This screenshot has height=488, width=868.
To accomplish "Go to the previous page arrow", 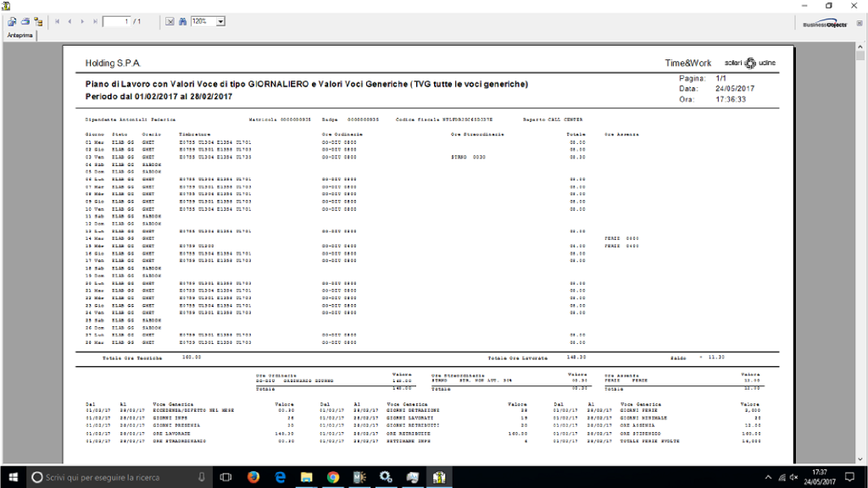I will pos(69,21).
